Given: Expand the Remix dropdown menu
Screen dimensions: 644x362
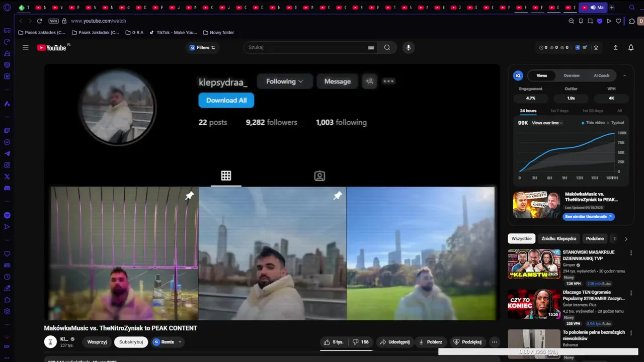Looking at the screenshot, I should (180, 342).
